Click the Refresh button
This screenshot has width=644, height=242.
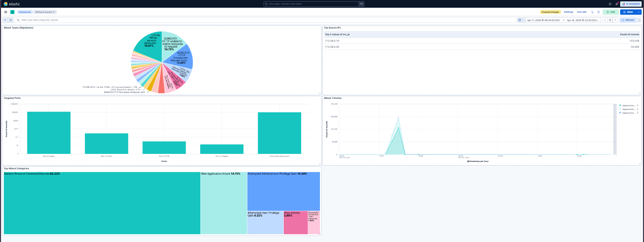pos(628,20)
